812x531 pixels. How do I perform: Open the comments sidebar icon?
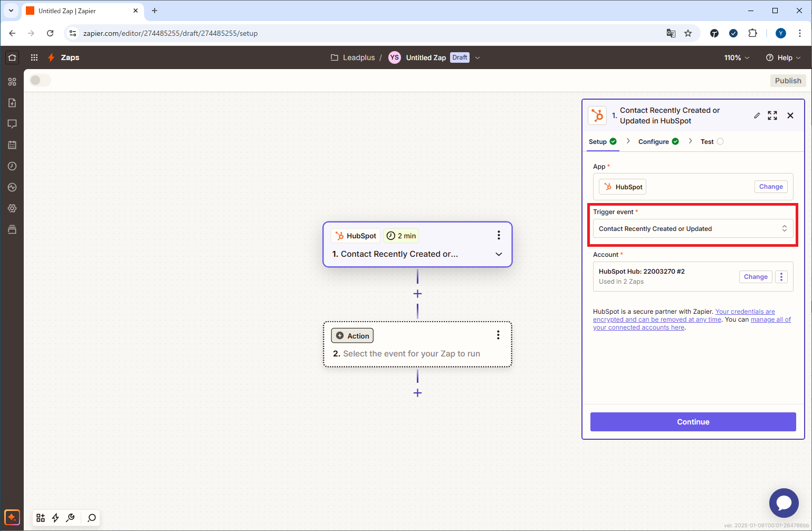(12, 124)
